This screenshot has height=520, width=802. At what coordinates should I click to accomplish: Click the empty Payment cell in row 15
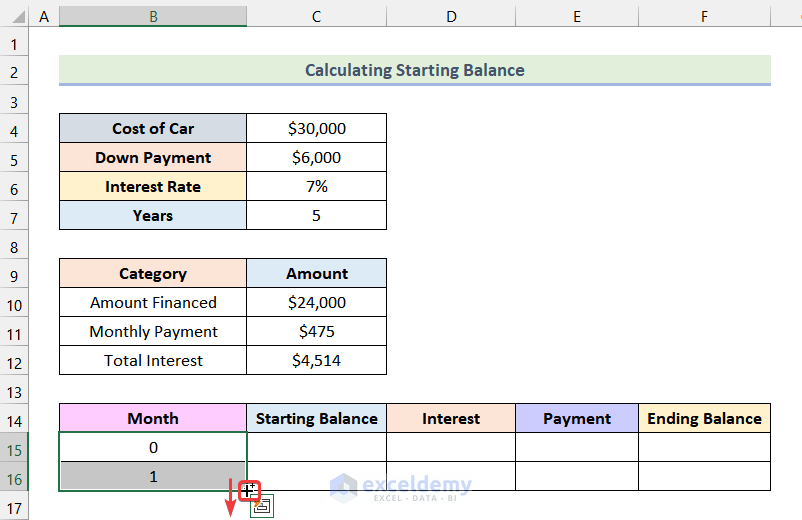point(577,447)
